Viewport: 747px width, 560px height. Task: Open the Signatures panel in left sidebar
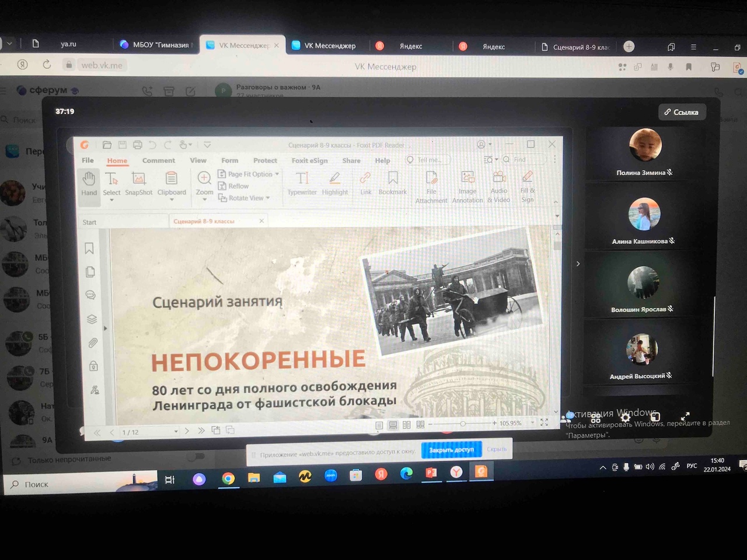[x=95, y=390]
